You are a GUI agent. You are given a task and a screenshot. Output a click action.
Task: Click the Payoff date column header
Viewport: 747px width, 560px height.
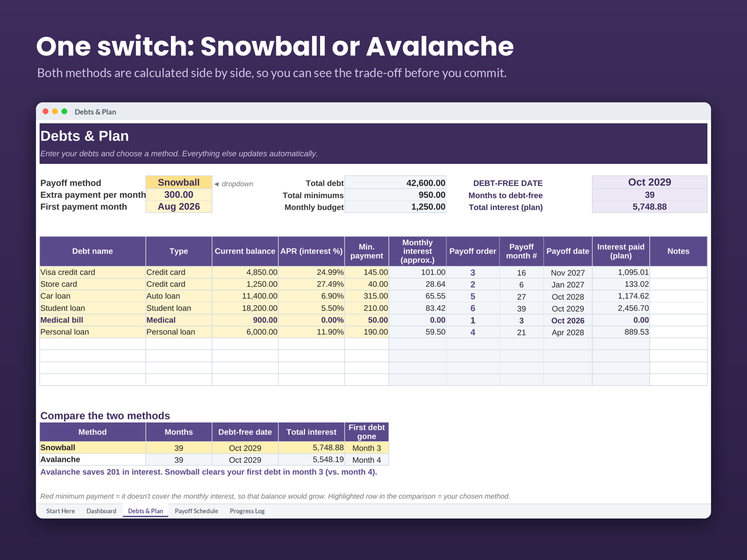coord(568,251)
